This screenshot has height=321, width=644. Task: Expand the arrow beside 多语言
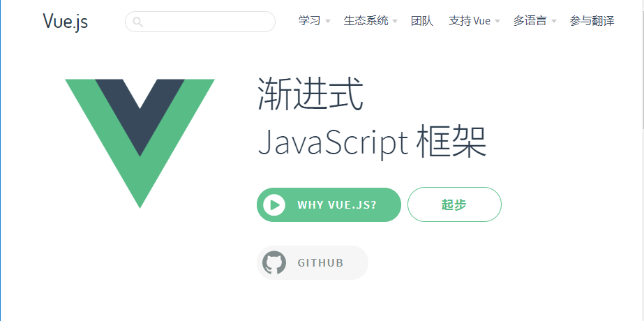pos(553,22)
